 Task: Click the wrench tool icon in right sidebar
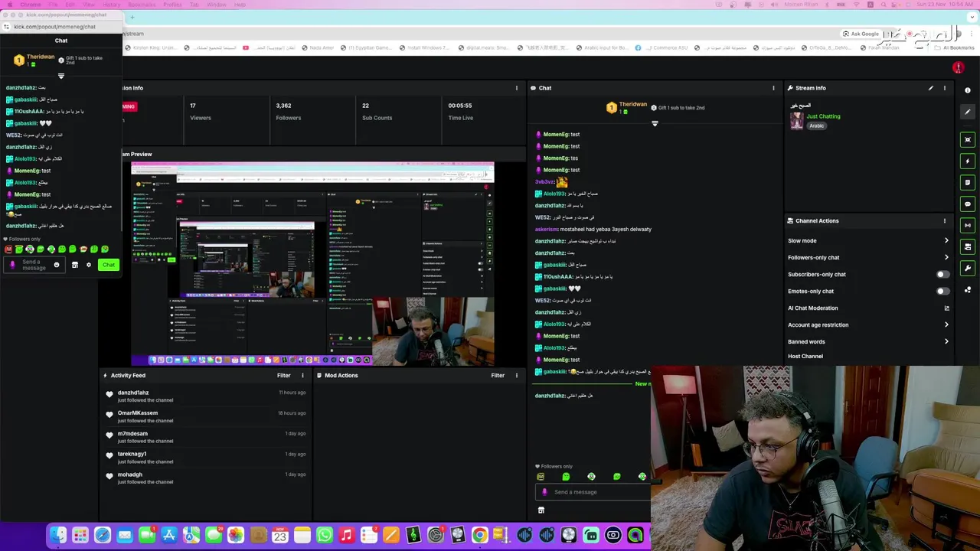click(968, 269)
